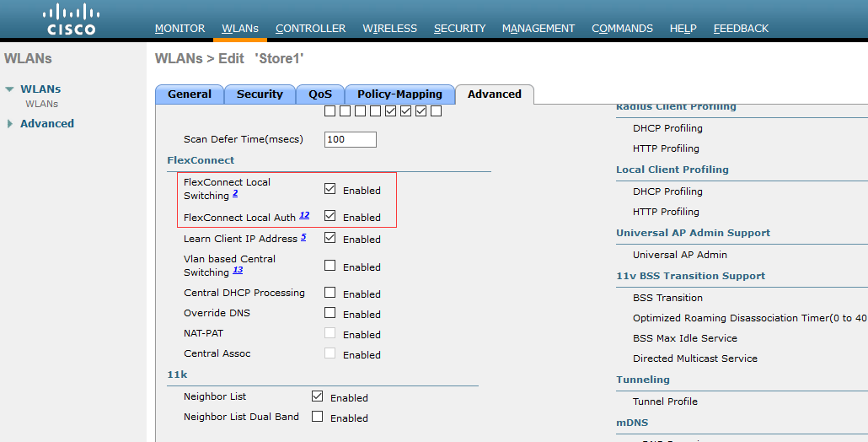
Task: Click the Local Client Profiling heading
Action: [x=672, y=170]
